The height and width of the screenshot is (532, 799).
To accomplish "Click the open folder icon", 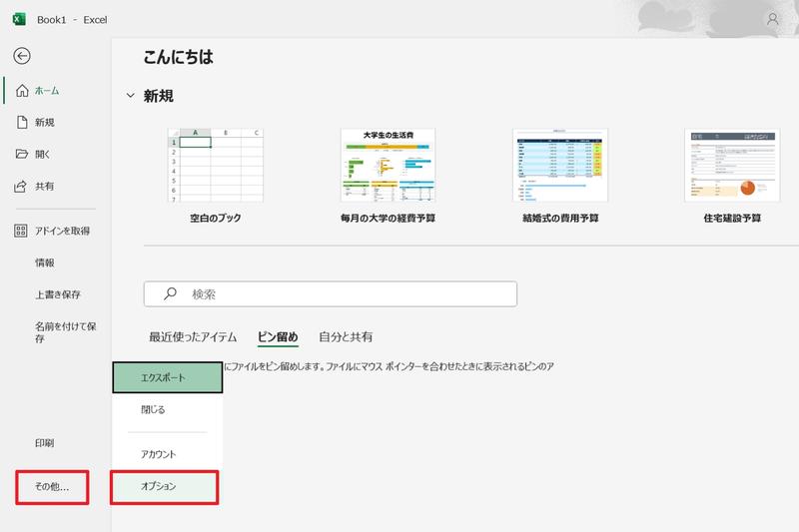I will pyautogui.click(x=22, y=154).
